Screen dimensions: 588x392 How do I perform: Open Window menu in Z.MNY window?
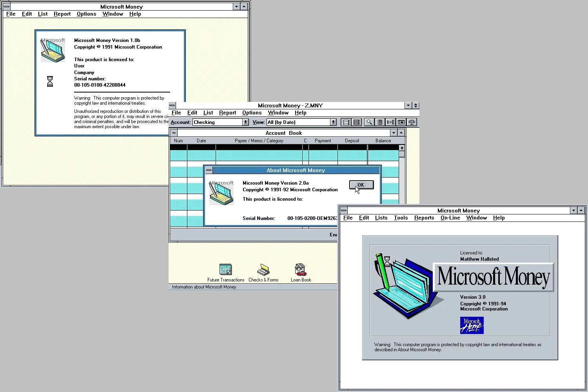pos(278,113)
